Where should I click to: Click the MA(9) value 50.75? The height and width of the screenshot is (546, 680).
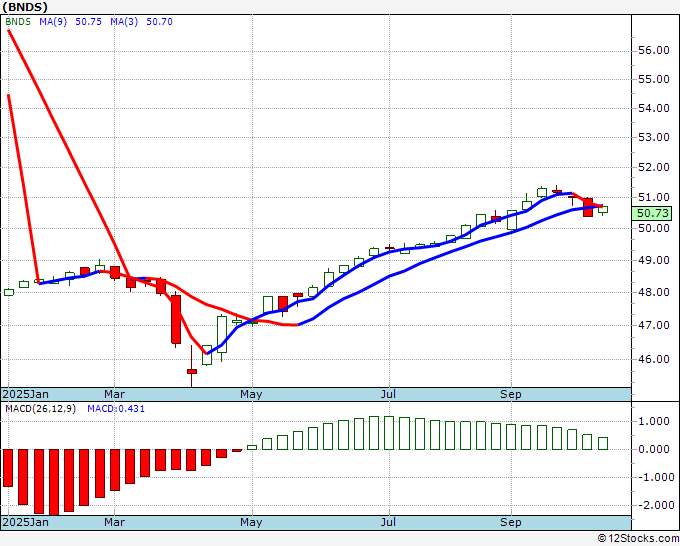(88, 22)
